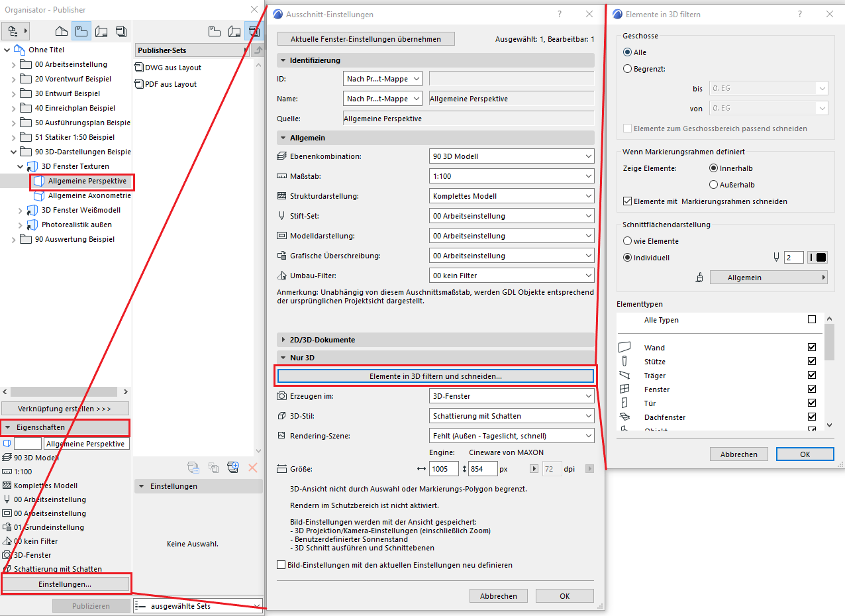The image size is (845, 616).
Task: Open the Ebenenkombination dropdown showing 90 3D Modell
Action: click(511, 156)
